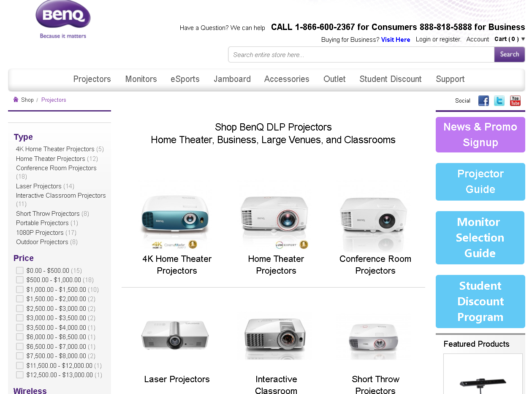The width and height of the screenshot is (532, 394).
Task: Open the Projectors menu
Action: point(92,79)
